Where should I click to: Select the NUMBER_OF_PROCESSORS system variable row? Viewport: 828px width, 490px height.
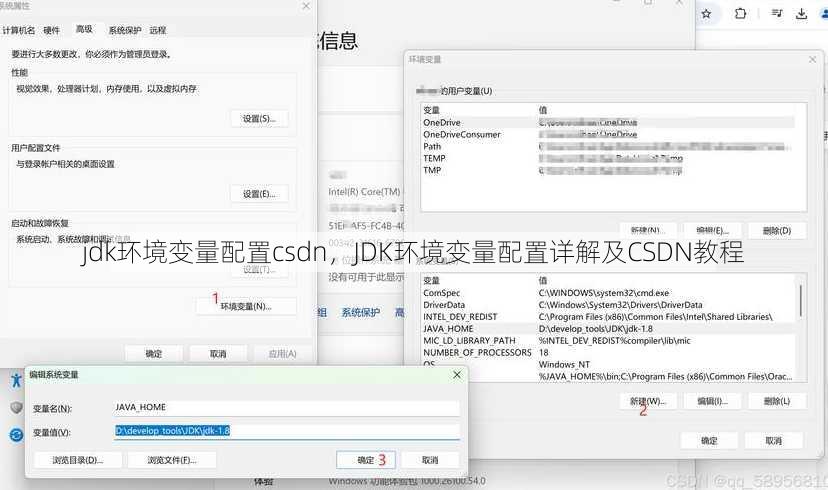[609, 352]
